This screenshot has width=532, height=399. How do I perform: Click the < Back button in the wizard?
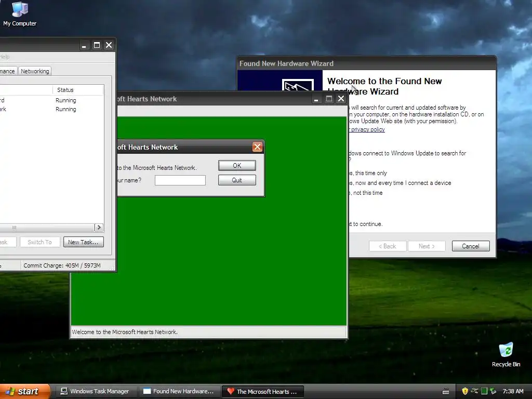tap(388, 246)
